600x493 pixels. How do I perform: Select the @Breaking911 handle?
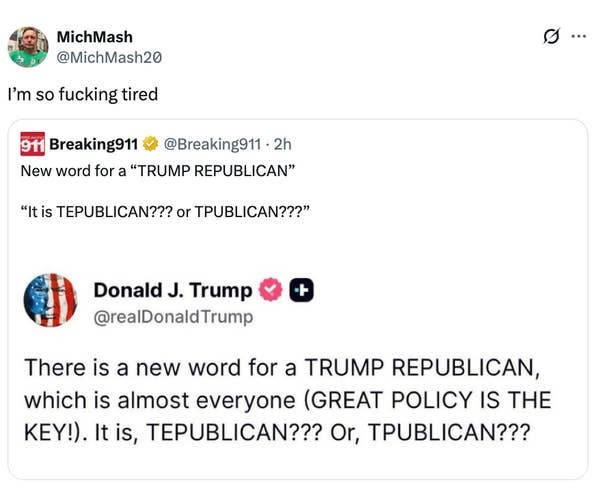(x=205, y=145)
